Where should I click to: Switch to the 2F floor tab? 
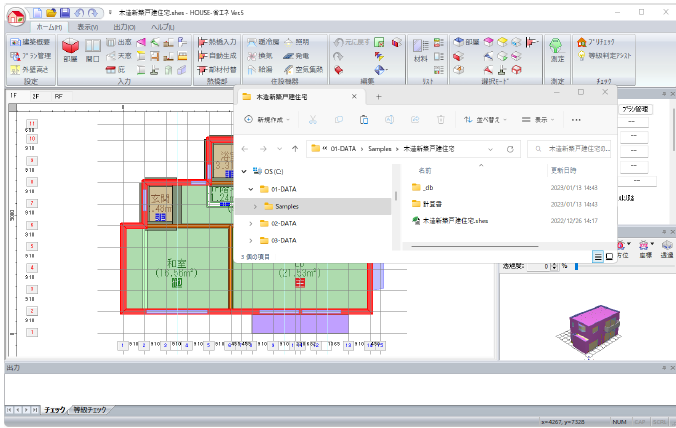[x=36, y=96]
